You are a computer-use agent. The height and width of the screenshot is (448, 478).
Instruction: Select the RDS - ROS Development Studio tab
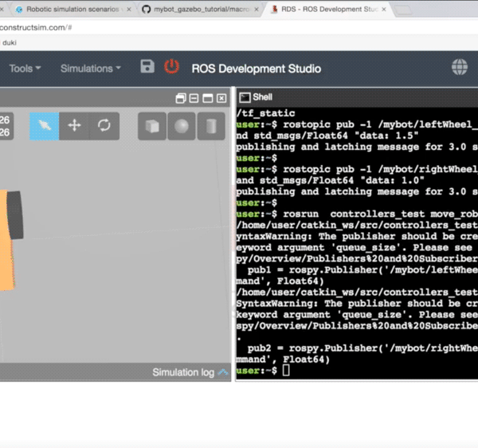click(x=329, y=9)
